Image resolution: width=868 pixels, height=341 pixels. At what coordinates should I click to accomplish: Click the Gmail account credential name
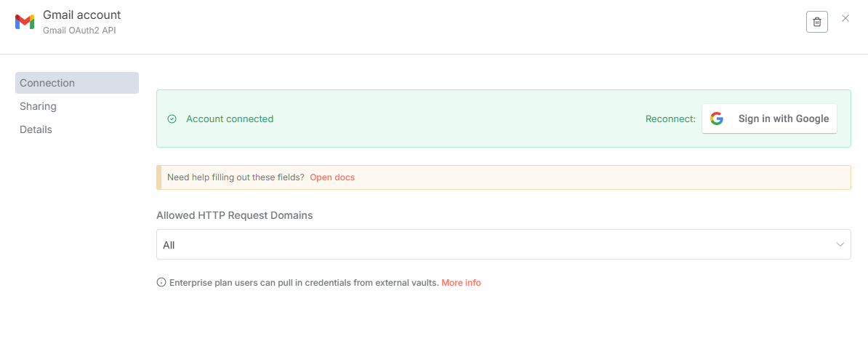[82, 15]
